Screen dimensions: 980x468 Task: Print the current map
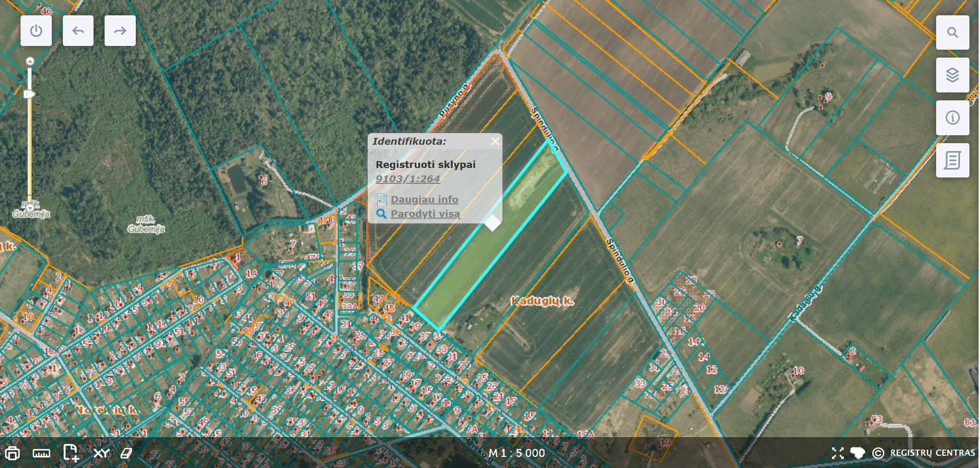[x=12, y=453]
